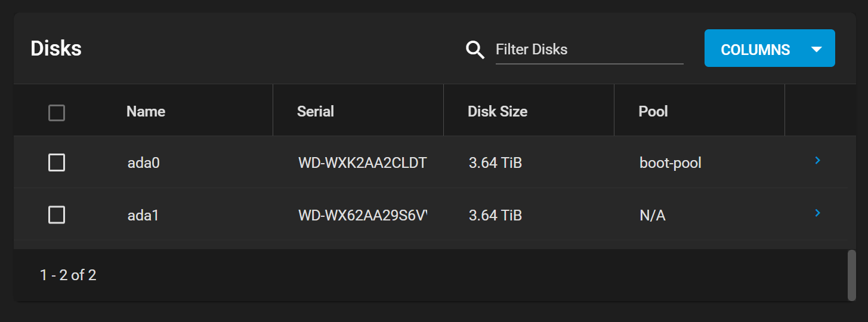Select the ada0 disk name

click(x=144, y=162)
